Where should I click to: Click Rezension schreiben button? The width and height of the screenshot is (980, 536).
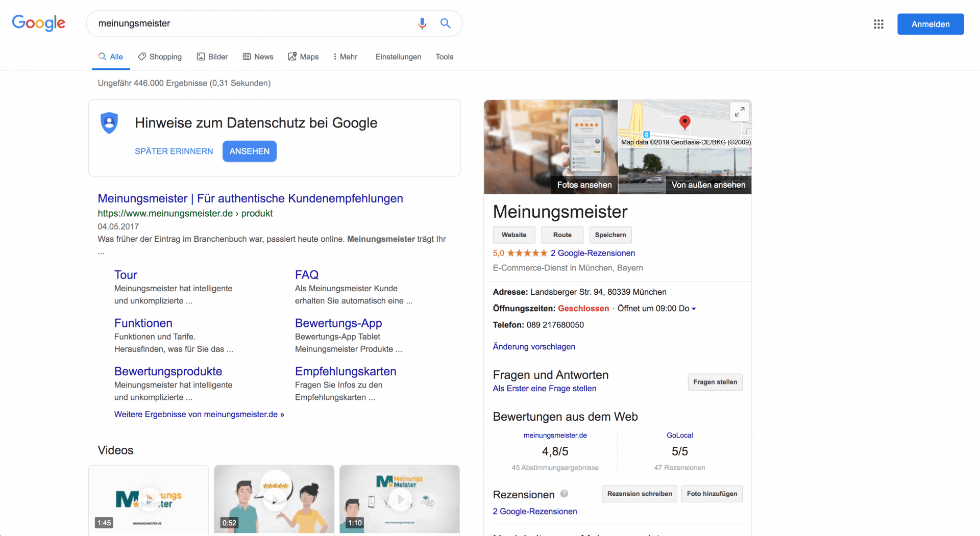click(640, 494)
